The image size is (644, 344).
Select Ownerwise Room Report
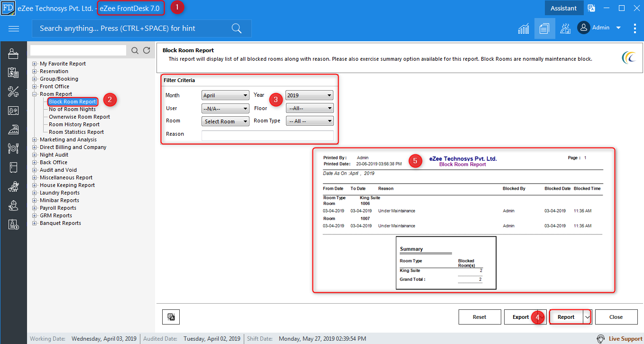tap(79, 117)
